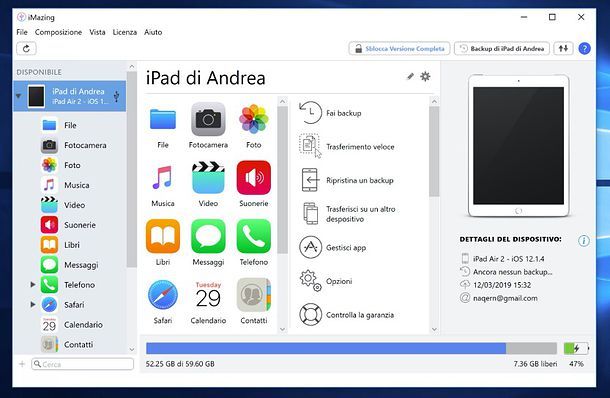Image resolution: width=610 pixels, height=398 pixels.
Task: Click the battery charging icon
Action: 576,348
